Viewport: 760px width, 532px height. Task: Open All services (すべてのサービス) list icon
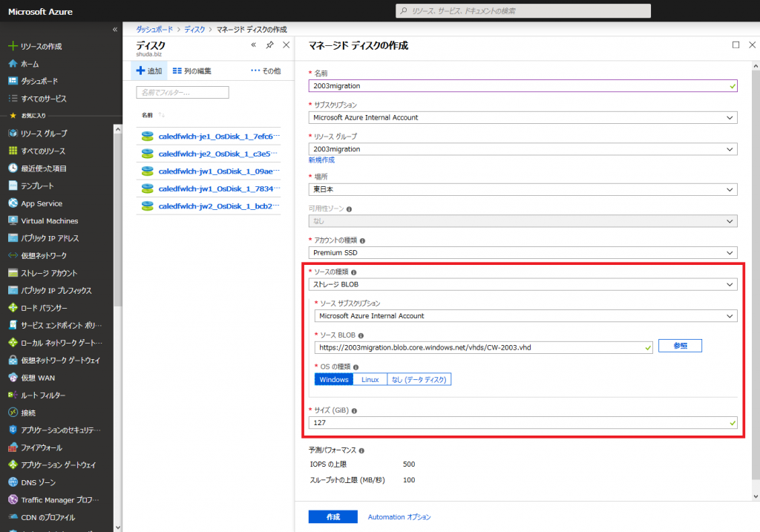point(13,99)
